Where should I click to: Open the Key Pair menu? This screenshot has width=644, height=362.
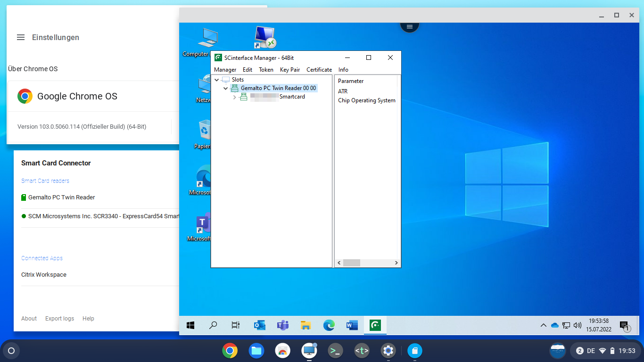pos(290,69)
